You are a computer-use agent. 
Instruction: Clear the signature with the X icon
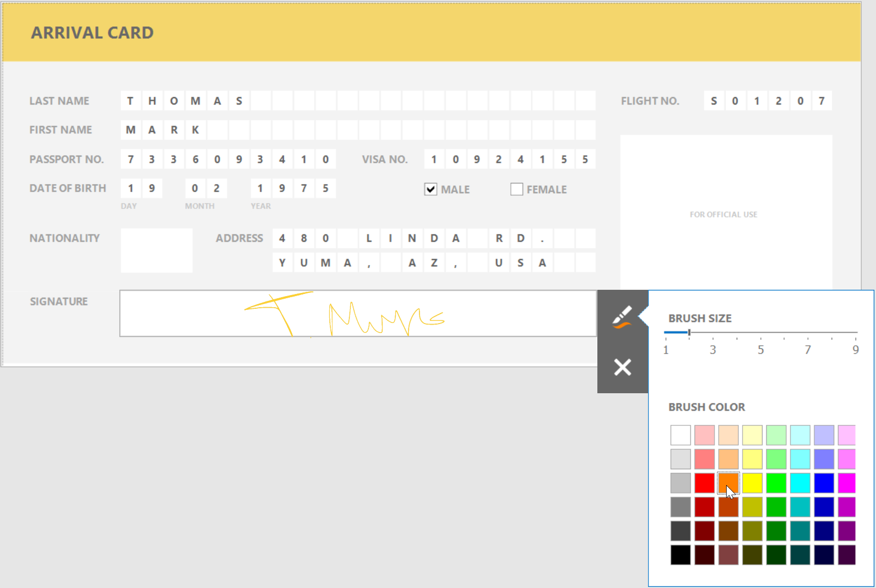622,367
